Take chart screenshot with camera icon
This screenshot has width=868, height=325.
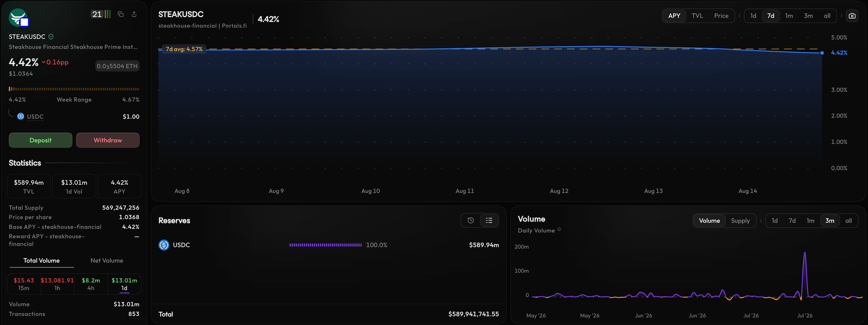pos(852,16)
